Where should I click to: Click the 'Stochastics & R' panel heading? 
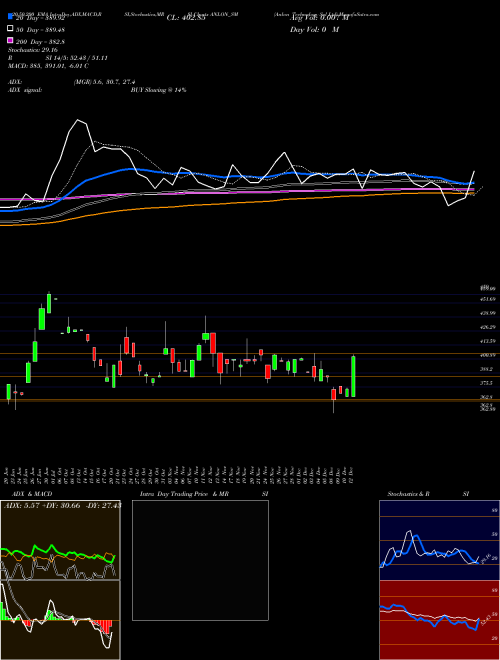coord(409,494)
